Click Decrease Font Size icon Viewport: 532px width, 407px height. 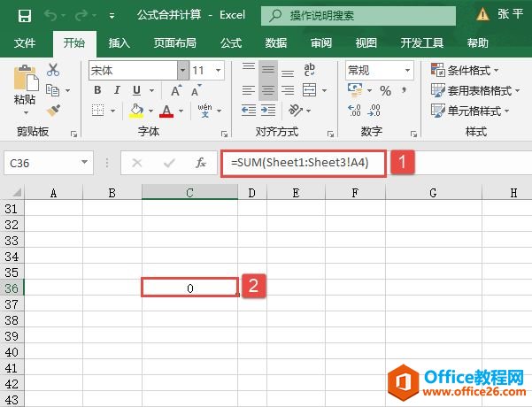coord(197,90)
